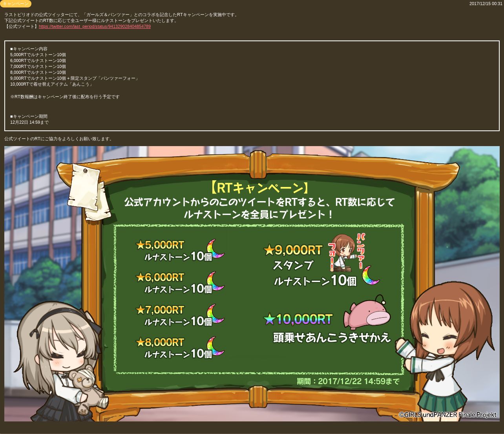Click the 9,000RT limited stamp reward line
The width and height of the screenshot is (504, 434).
coord(74,78)
